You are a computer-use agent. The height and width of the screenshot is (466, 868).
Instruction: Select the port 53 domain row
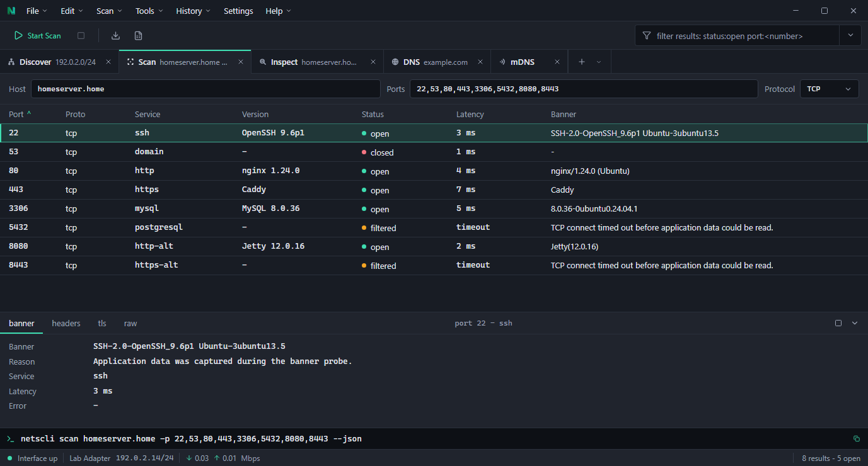[x=434, y=152]
